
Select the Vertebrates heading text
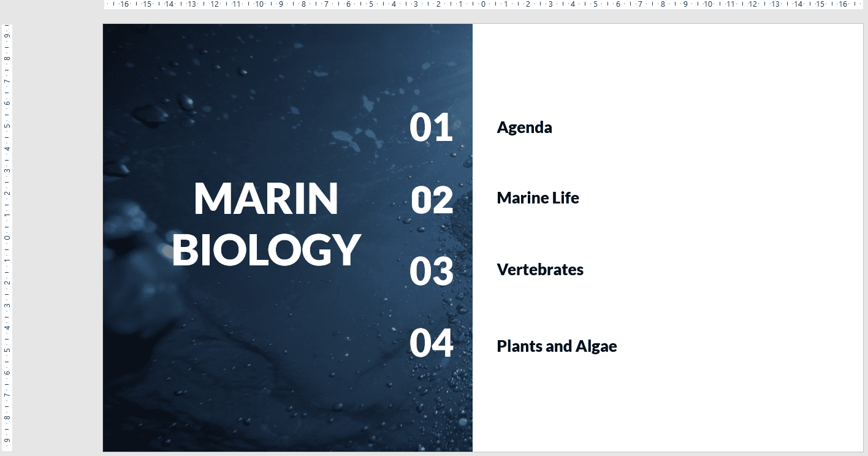point(540,269)
